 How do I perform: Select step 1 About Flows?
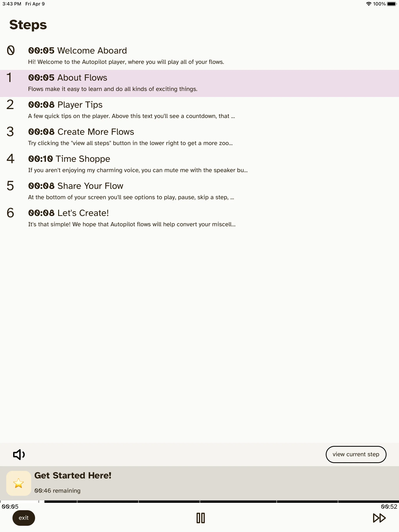[x=199, y=83]
